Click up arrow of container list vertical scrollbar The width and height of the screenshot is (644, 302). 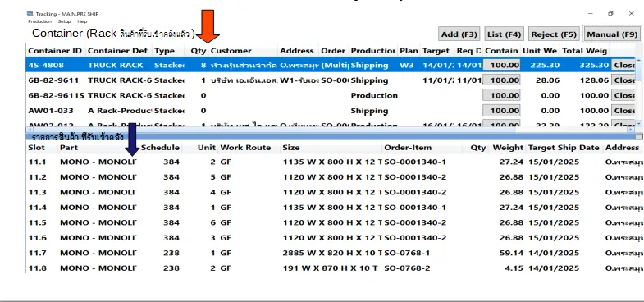[639, 61]
